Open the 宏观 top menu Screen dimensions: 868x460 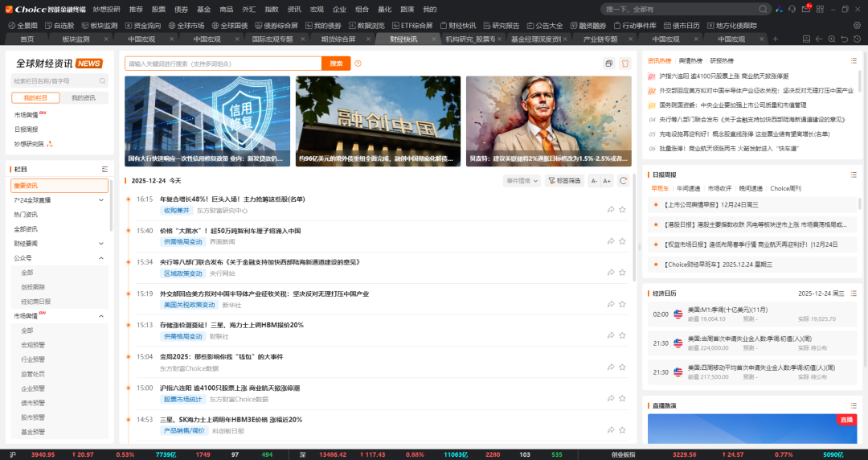point(317,10)
